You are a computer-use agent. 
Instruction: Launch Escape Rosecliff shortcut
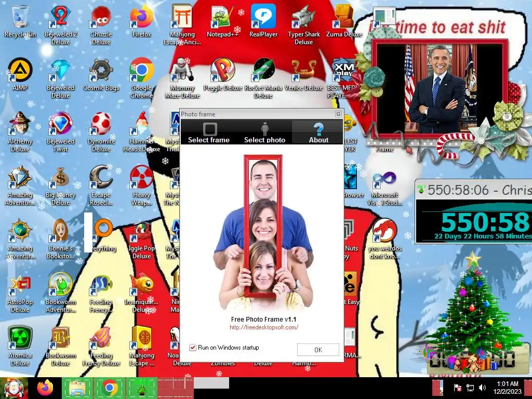(101, 185)
